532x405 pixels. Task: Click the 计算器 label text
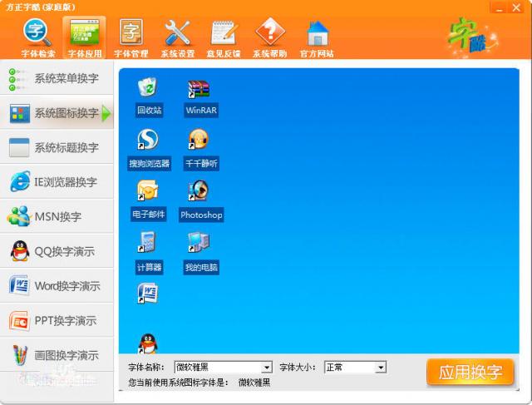[150, 268]
